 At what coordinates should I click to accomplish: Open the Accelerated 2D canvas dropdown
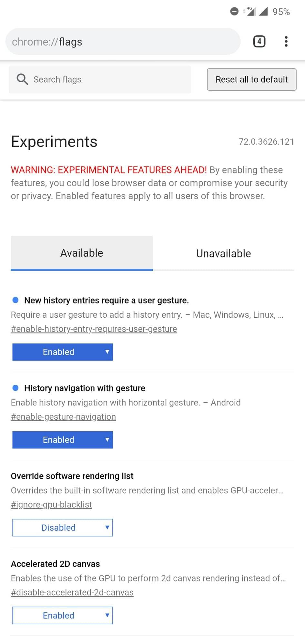[x=63, y=615]
